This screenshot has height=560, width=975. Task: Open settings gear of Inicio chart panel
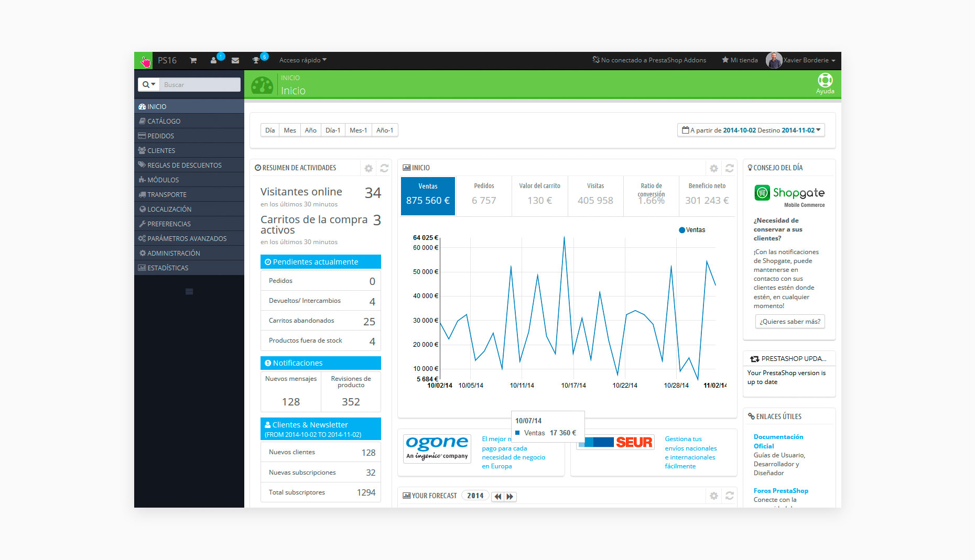pos(714,168)
